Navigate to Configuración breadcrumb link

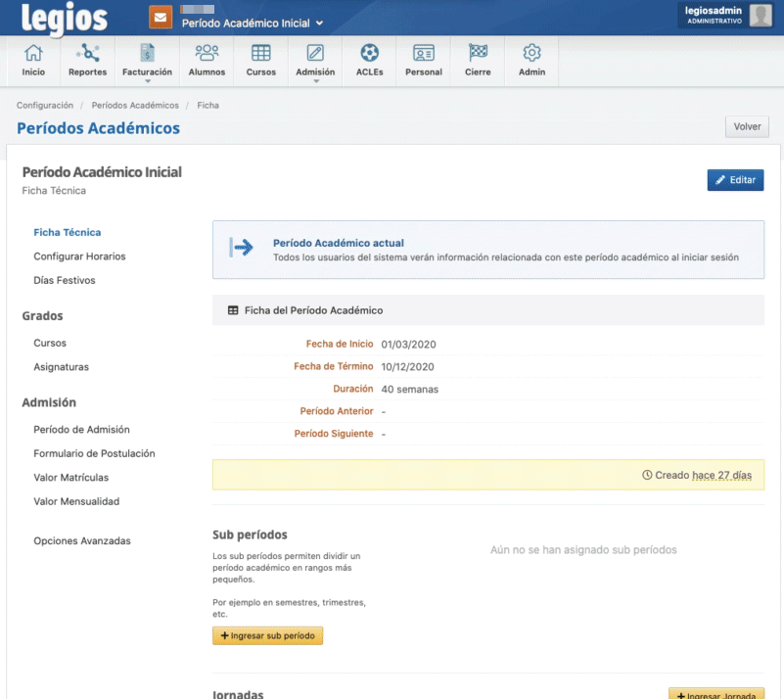coord(45,105)
